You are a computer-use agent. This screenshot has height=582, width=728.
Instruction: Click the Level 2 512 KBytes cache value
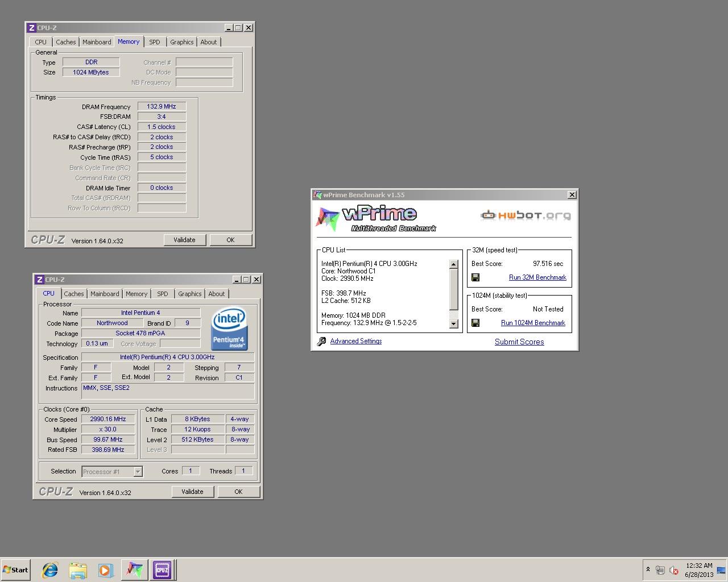(x=197, y=439)
